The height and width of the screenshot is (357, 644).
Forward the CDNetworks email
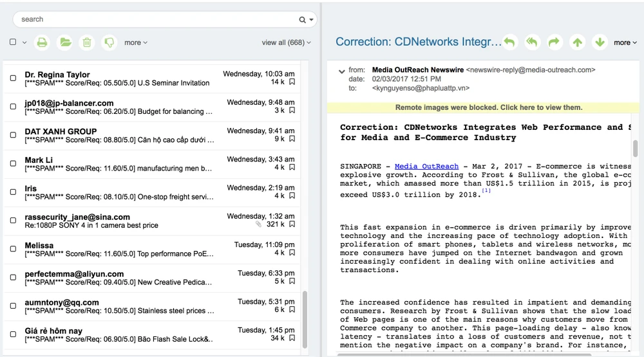click(554, 42)
